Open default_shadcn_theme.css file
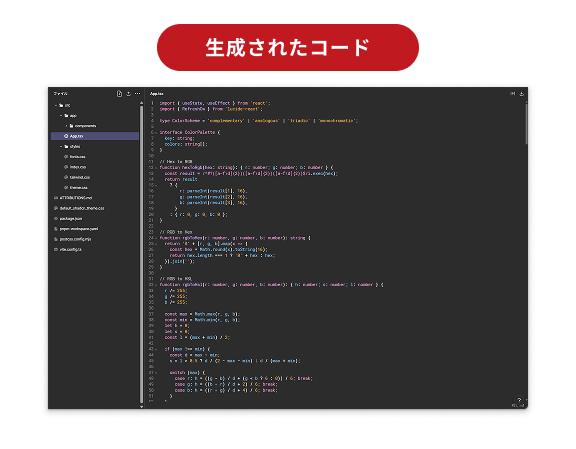Image resolution: width=576 pixels, height=449 pixels. click(79, 208)
